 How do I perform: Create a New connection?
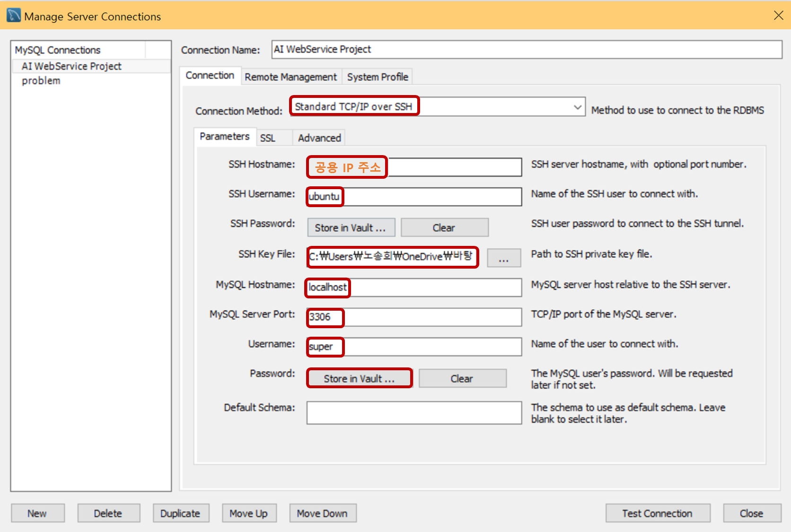tap(38, 513)
